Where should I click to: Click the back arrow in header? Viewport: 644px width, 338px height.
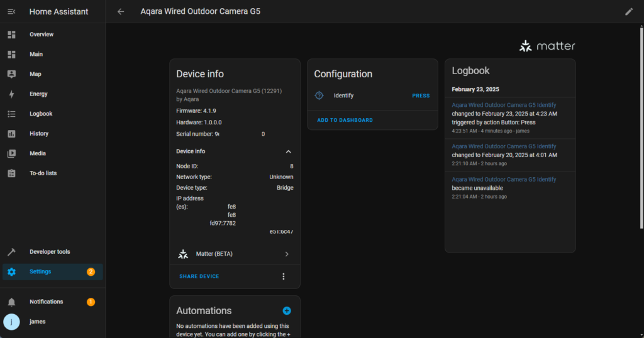(121, 11)
